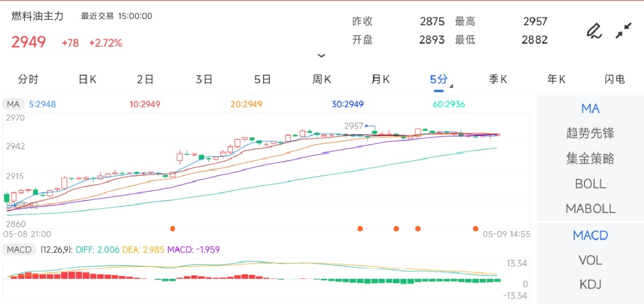644x304 pixels.
Task: Click the 30:2949 moving average value
Action: (x=348, y=104)
